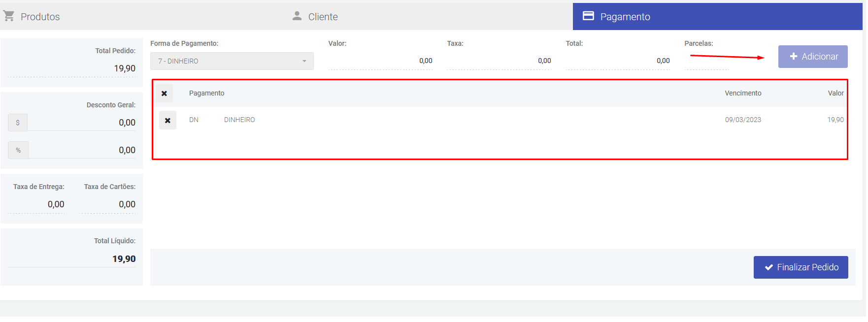Click the person icon beside Cliente
Image resolution: width=868 pixels, height=322 pixels.
coord(297,16)
